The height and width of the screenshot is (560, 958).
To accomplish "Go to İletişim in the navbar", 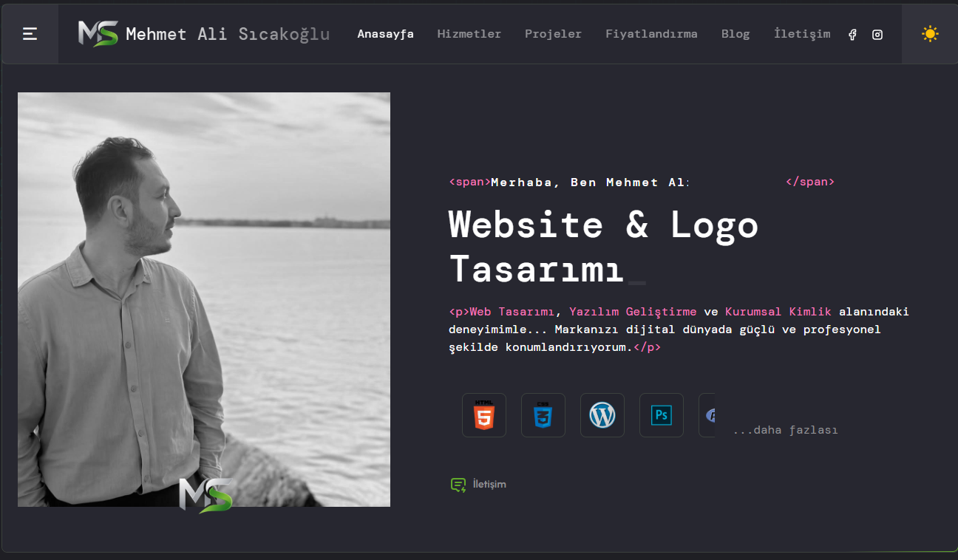I will point(802,34).
